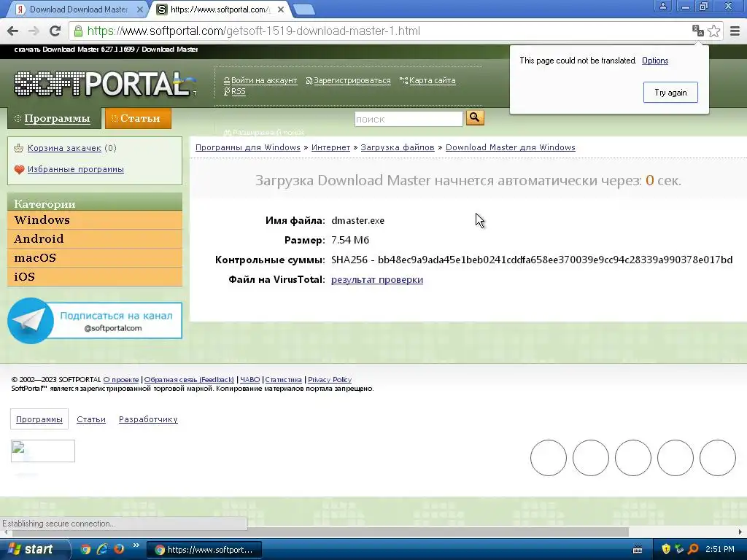747x560 pixels.
Task: Launch Firefox from quick launch bar
Action: [x=119, y=549]
